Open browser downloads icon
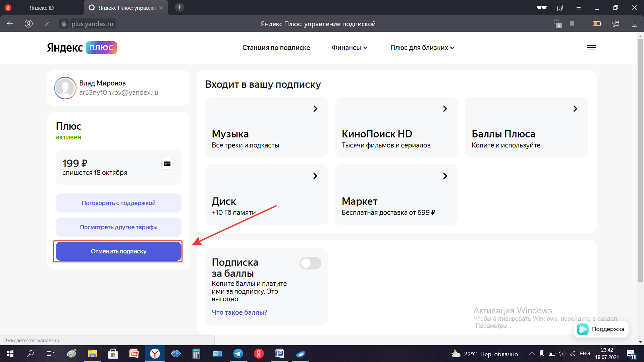 [634, 24]
